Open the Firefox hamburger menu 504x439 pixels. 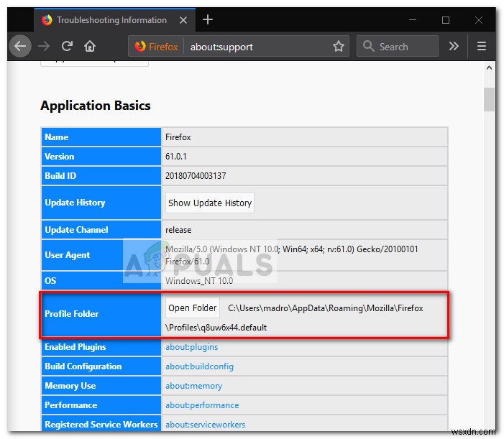click(x=481, y=46)
